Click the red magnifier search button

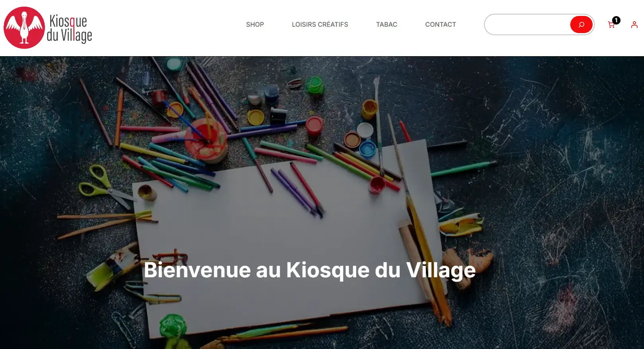pos(581,25)
